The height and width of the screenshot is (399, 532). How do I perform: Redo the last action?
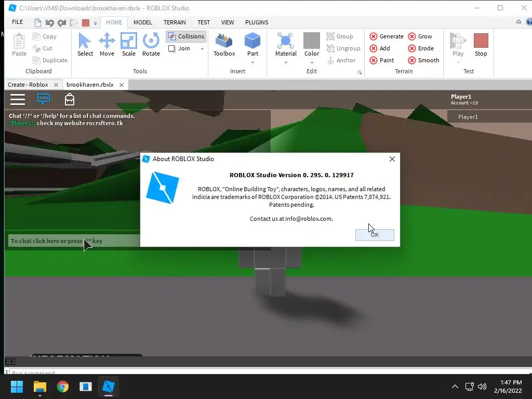[x=61, y=23]
